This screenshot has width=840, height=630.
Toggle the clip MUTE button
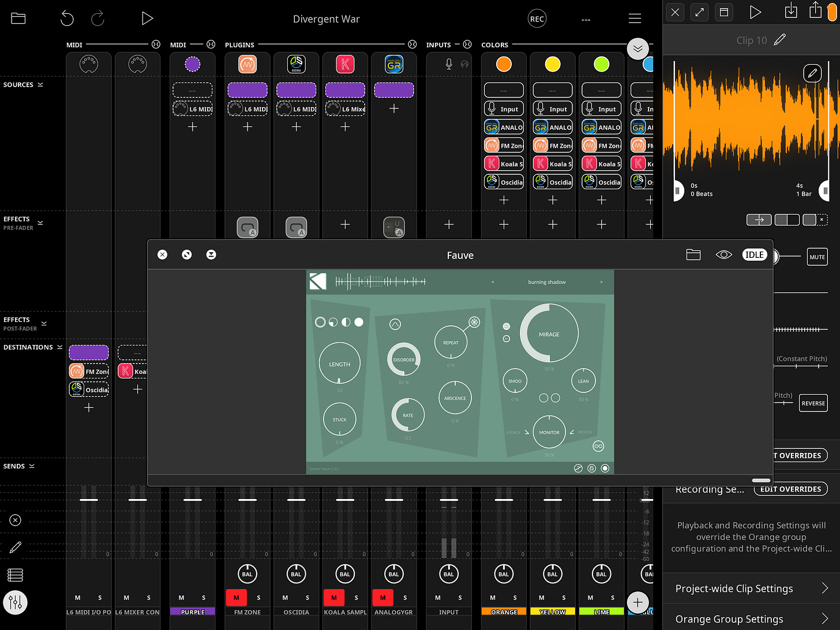point(817,257)
